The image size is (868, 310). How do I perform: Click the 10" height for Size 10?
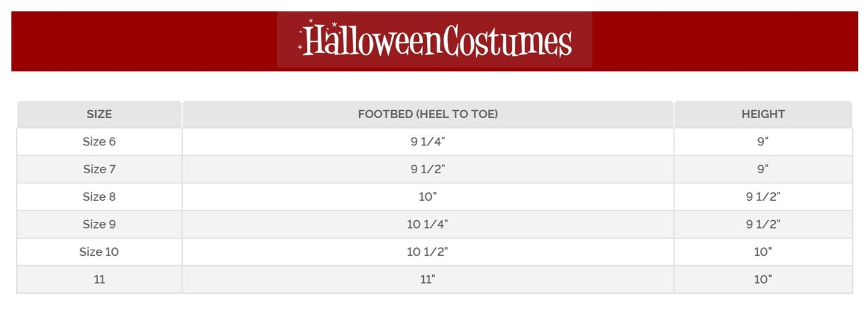click(763, 251)
